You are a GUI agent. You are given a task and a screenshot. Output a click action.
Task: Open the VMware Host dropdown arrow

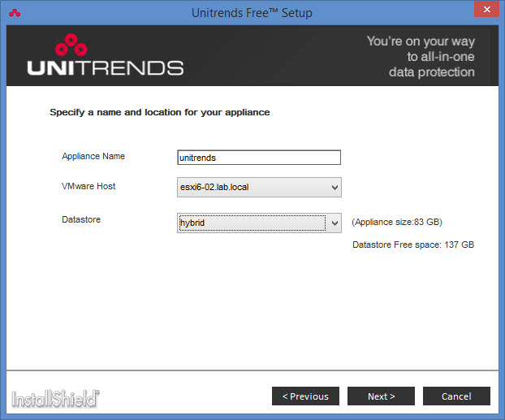pos(335,188)
